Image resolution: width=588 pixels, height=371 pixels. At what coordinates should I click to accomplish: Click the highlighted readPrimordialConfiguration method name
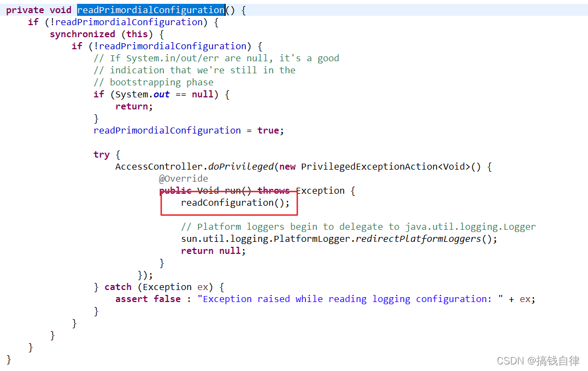coord(151,10)
